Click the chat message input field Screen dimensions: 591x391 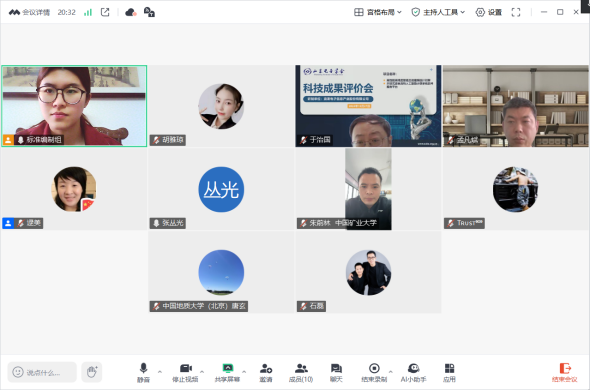click(42, 372)
